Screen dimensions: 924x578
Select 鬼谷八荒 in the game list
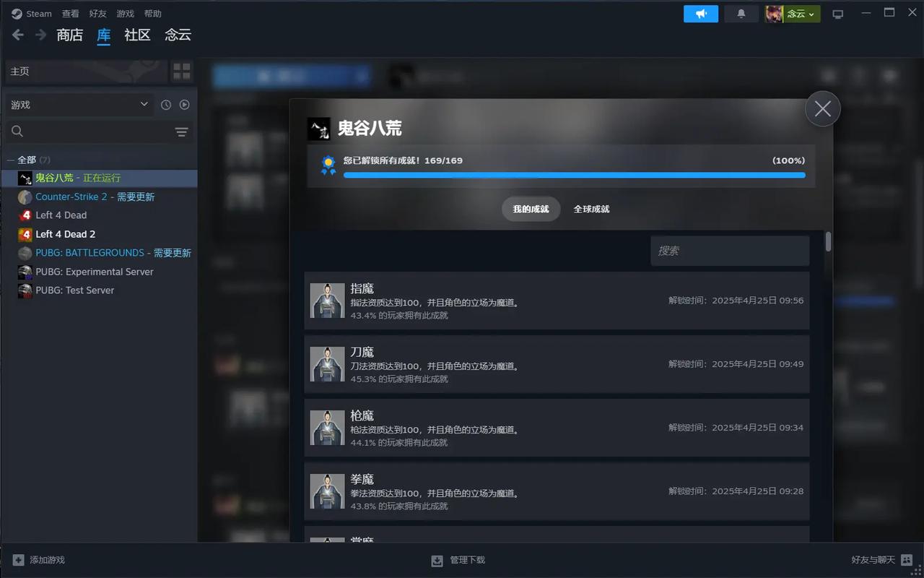click(x=100, y=178)
